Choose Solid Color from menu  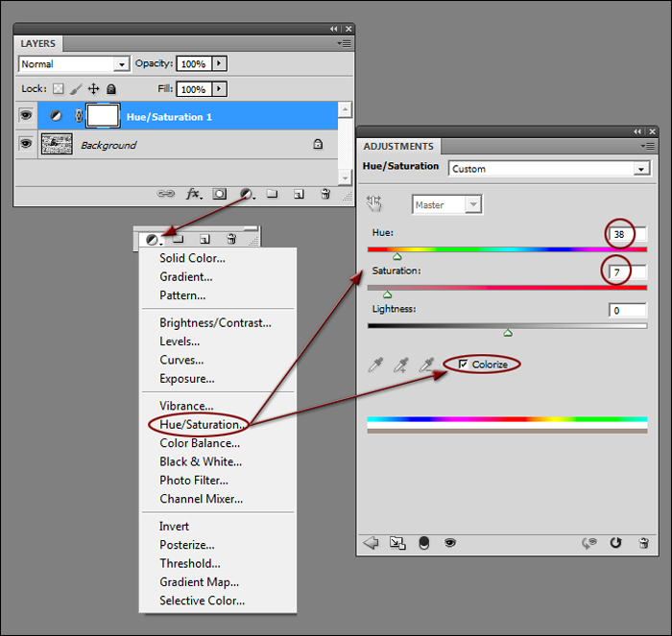click(192, 258)
